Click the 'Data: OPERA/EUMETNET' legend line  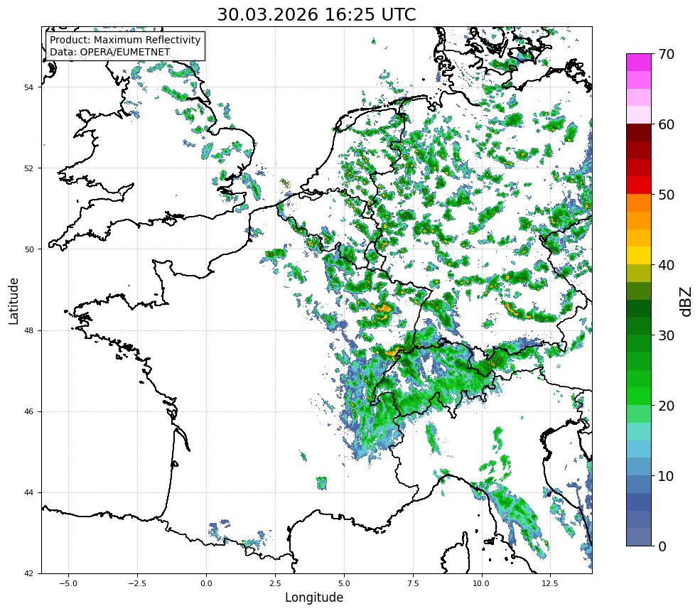coord(110,52)
